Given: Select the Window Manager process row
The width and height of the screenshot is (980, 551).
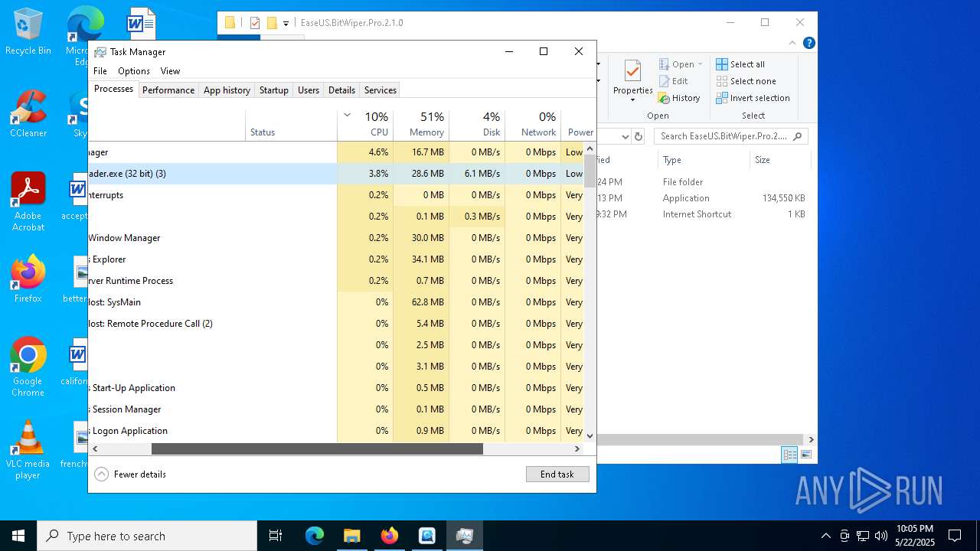Looking at the screenshot, I should point(336,238).
